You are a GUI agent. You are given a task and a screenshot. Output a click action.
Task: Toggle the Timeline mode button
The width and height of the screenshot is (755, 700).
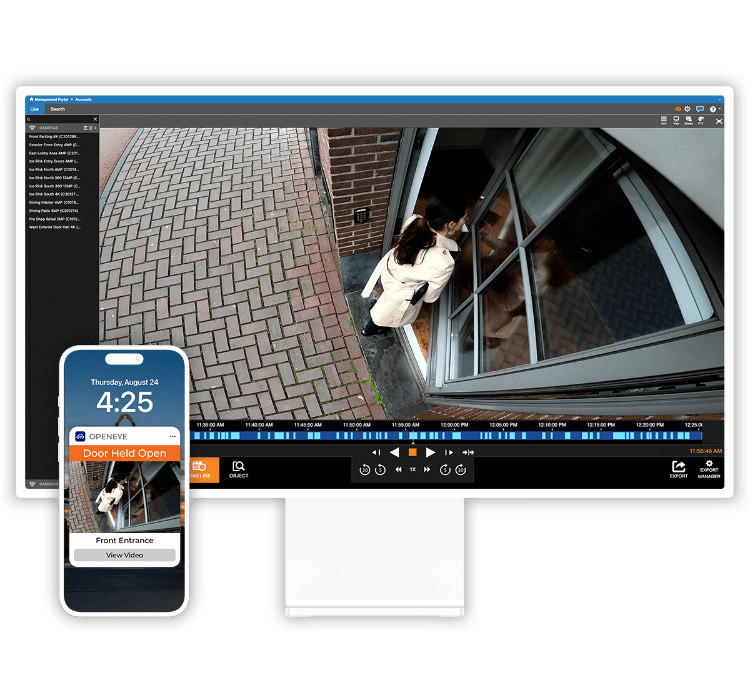[200, 469]
